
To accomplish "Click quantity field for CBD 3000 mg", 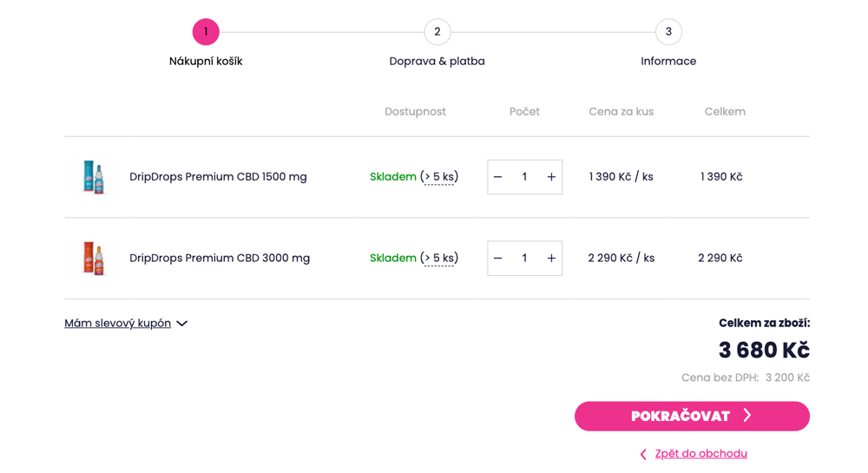I will (x=524, y=259).
